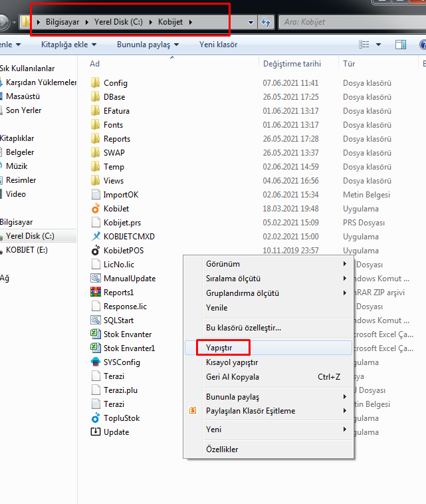Click Kobijet breadcrumb segment

170,22
